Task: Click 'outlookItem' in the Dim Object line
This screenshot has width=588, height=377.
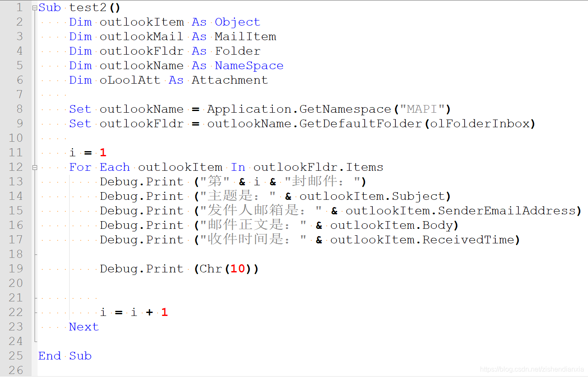Action: tap(142, 22)
